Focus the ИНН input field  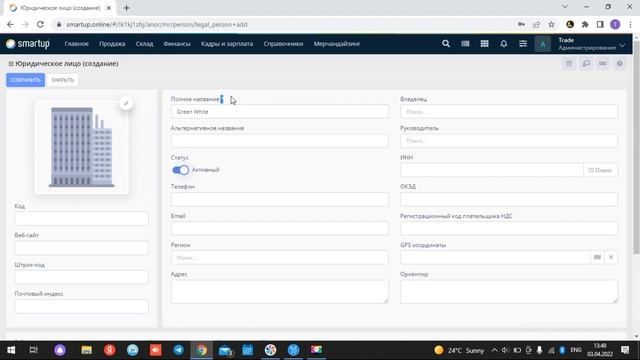coord(492,170)
